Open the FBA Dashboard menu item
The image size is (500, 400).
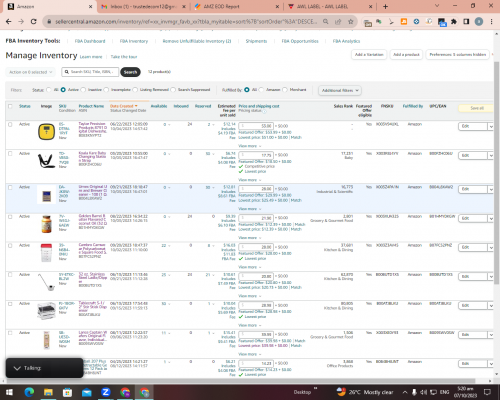point(90,41)
